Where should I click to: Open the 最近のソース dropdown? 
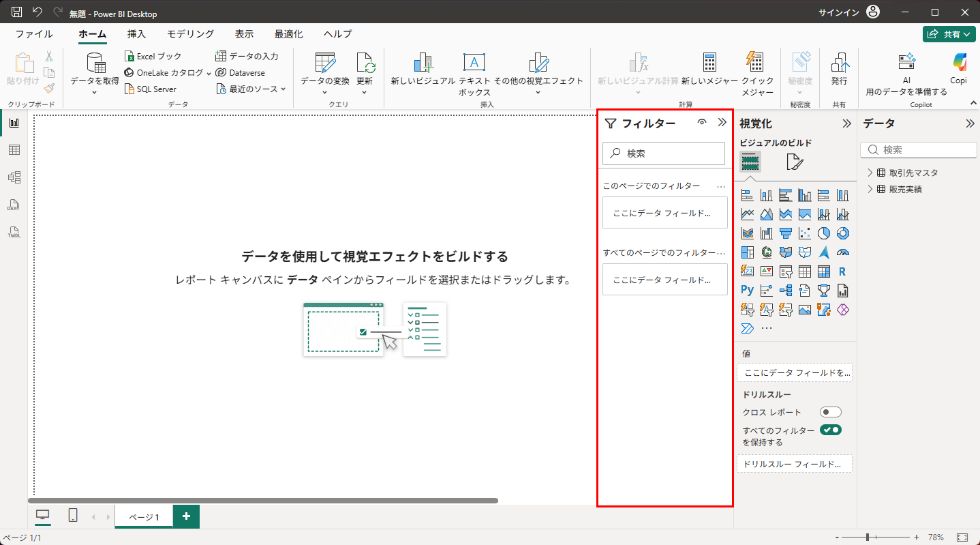click(x=283, y=89)
